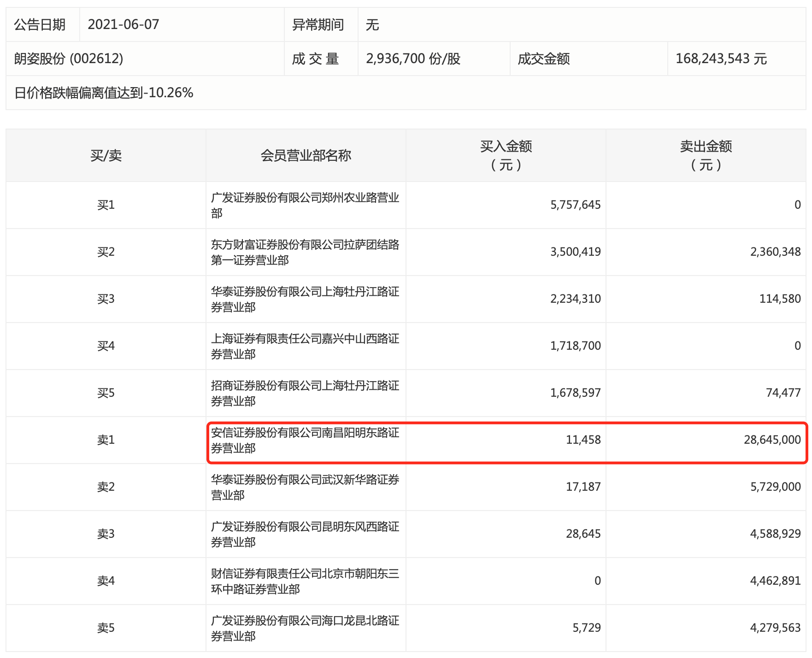Open 上海证券 嘉兴中山西路 branch entry
Viewport: 812px width, 658px height.
(305, 346)
